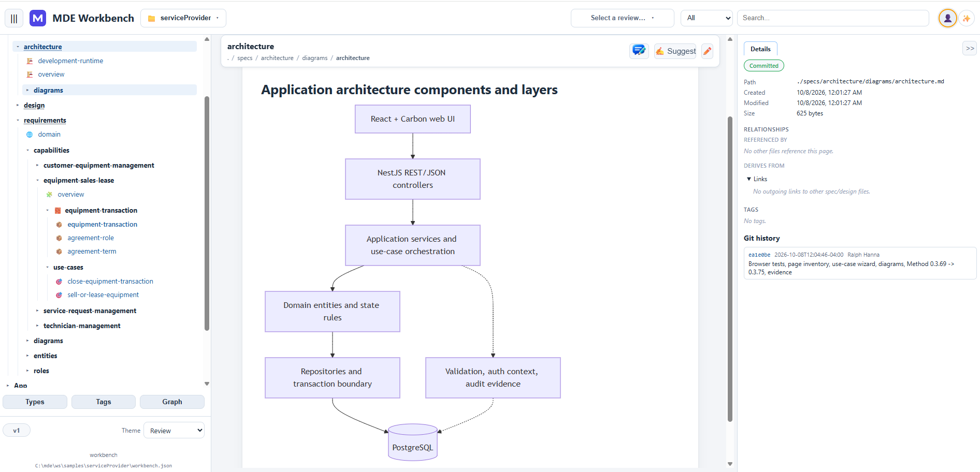Open close-equipment-transaction use case

click(110, 281)
